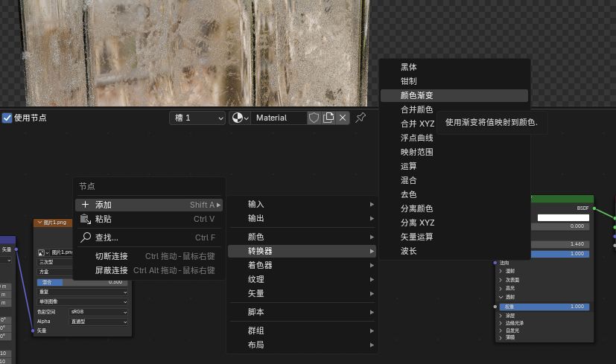Toggle fake user shield icon

(x=314, y=118)
